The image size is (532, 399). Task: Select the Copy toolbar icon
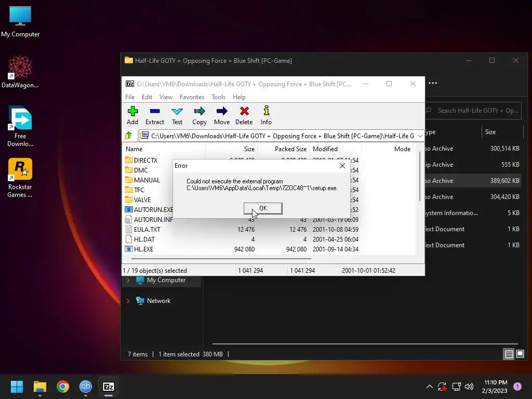(x=199, y=115)
